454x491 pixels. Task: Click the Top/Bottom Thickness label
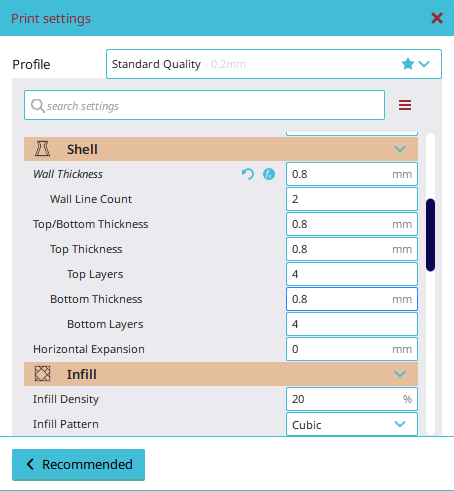click(90, 224)
